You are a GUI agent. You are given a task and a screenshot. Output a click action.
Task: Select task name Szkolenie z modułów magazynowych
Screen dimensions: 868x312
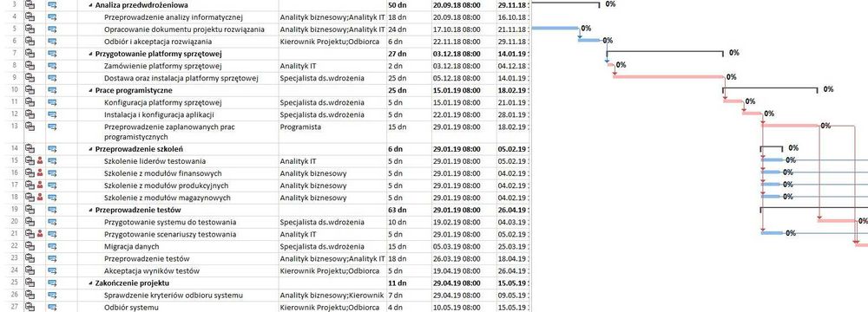(x=168, y=198)
